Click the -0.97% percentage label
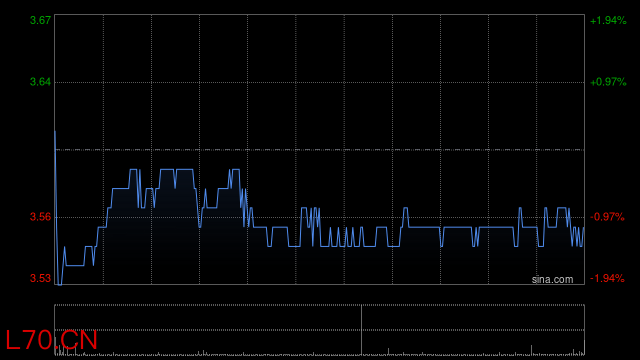Viewport: 640px width, 360px height. pyautogui.click(x=607, y=217)
